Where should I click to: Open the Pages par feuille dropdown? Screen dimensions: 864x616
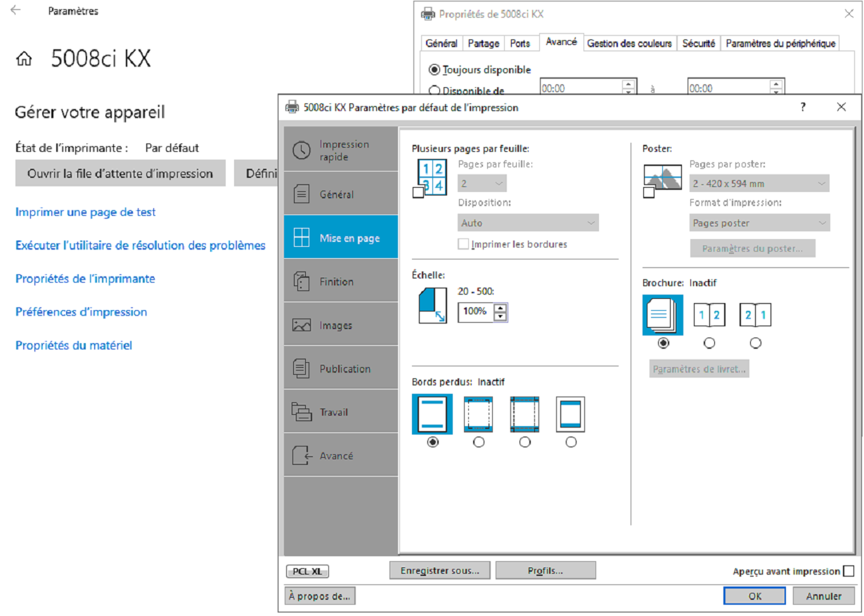coord(482,184)
